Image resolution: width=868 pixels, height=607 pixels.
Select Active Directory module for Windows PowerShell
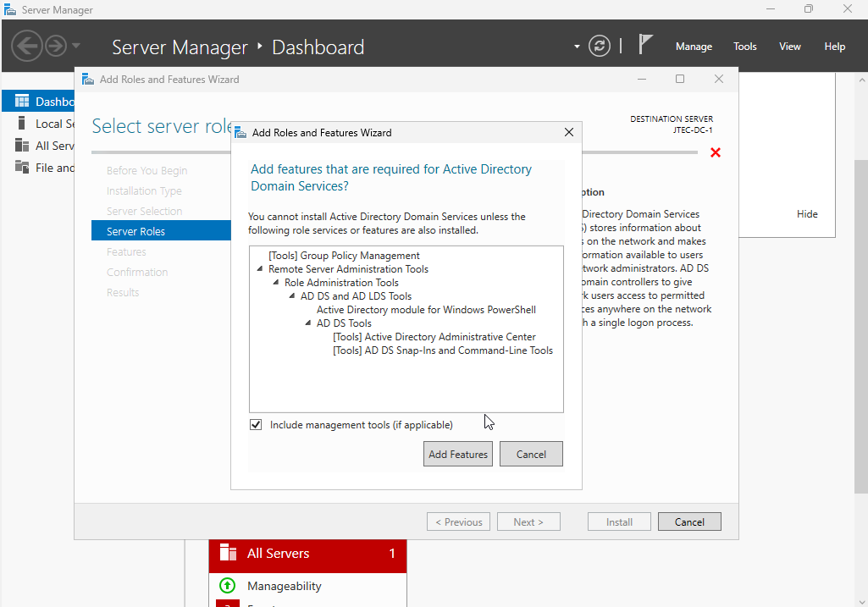[426, 310]
